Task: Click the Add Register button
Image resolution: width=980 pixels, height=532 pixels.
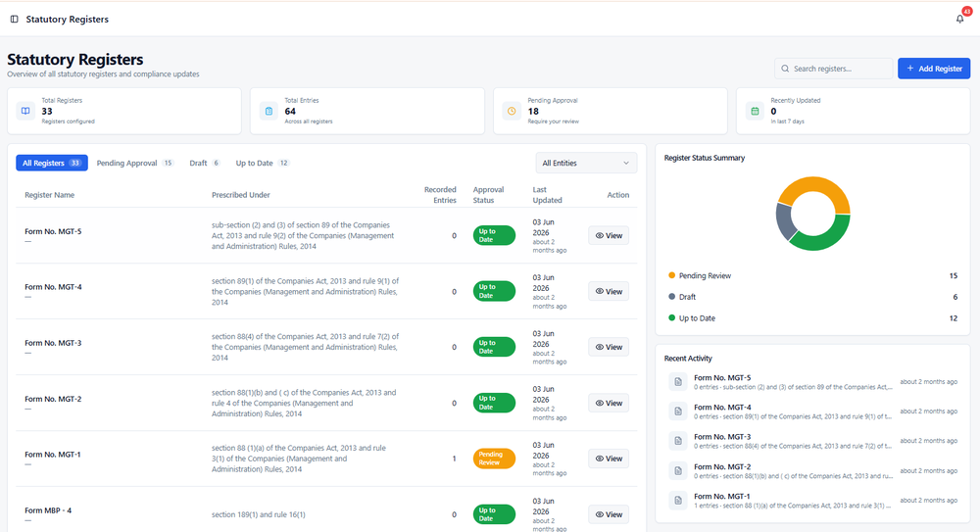Action: [934, 69]
